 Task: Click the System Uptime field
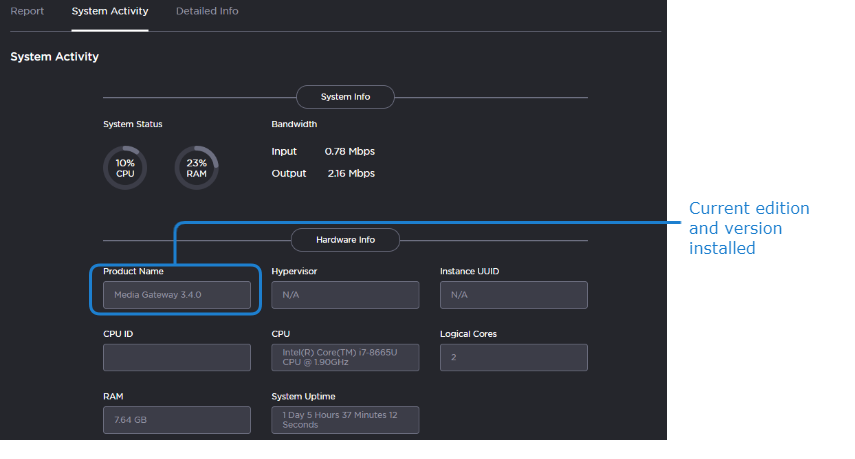click(x=345, y=420)
